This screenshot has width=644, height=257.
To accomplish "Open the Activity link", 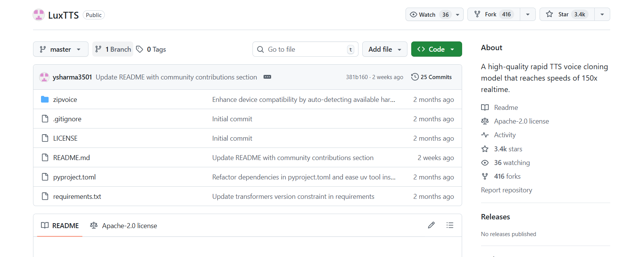I will pyautogui.click(x=505, y=135).
